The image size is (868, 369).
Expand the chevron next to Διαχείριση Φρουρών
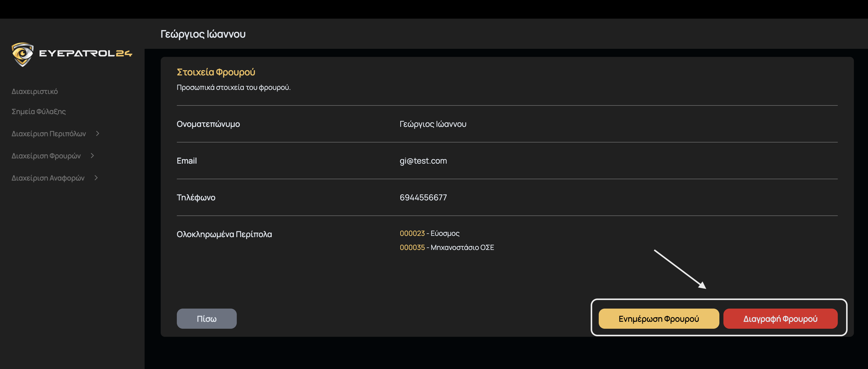[x=92, y=156]
